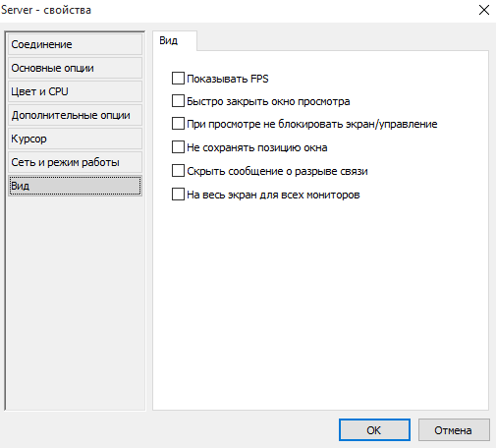Image resolution: width=496 pixels, height=448 pixels.
Task: Confirm changes with the OK button
Action: tap(374, 430)
